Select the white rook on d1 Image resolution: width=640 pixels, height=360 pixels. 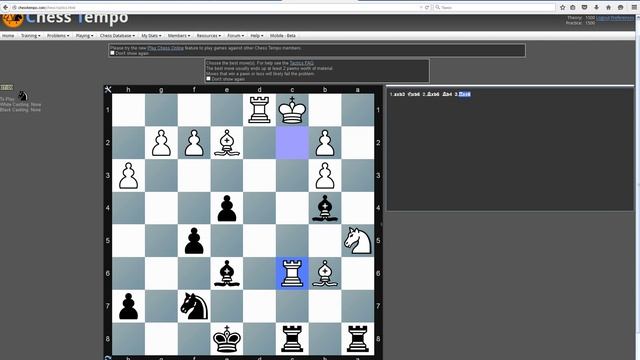(260, 110)
